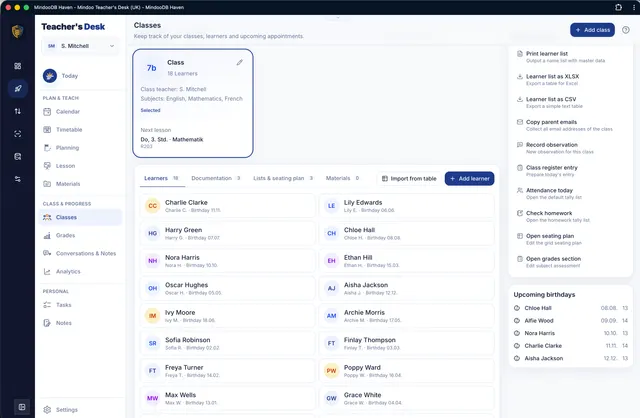The height and width of the screenshot is (418, 640).
Task: Open Grades in the sidebar
Action: tap(80, 236)
